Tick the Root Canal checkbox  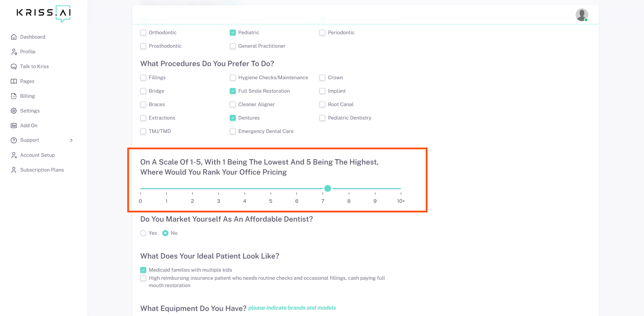pos(322,104)
